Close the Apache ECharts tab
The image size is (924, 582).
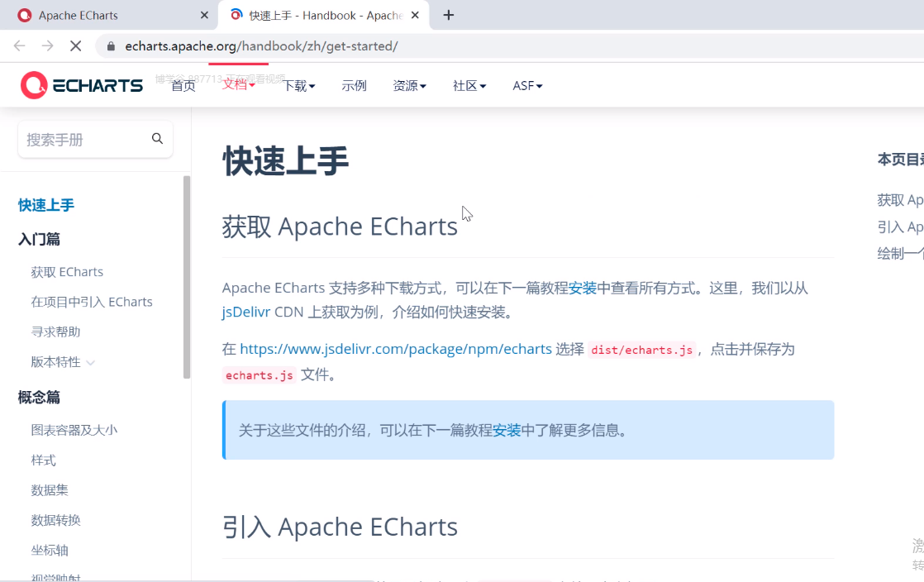[204, 16]
